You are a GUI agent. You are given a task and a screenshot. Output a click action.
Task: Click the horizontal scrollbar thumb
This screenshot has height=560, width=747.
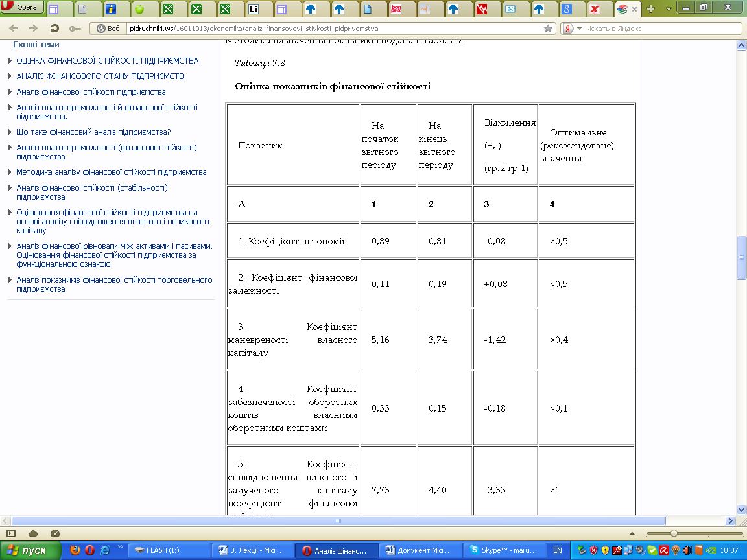(338, 521)
